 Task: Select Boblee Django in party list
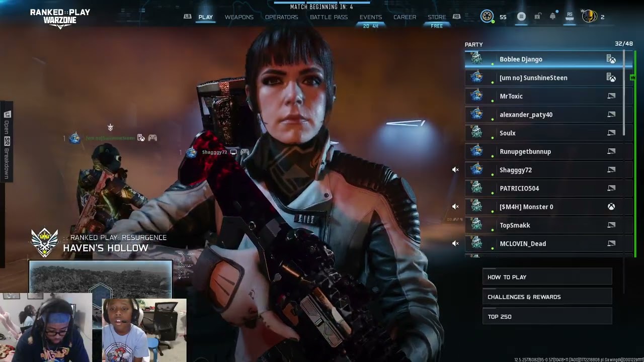pos(548,59)
